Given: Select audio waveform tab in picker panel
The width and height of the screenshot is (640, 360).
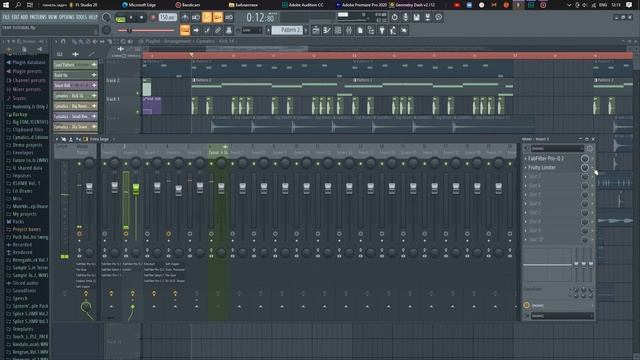Looking at the screenshot, I should tap(76, 54).
